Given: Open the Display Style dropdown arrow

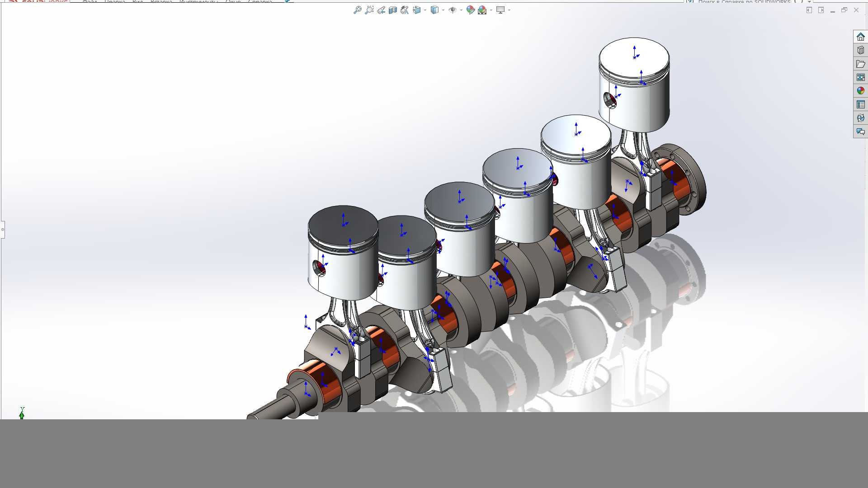Looking at the screenshot, I should point(443,10).
